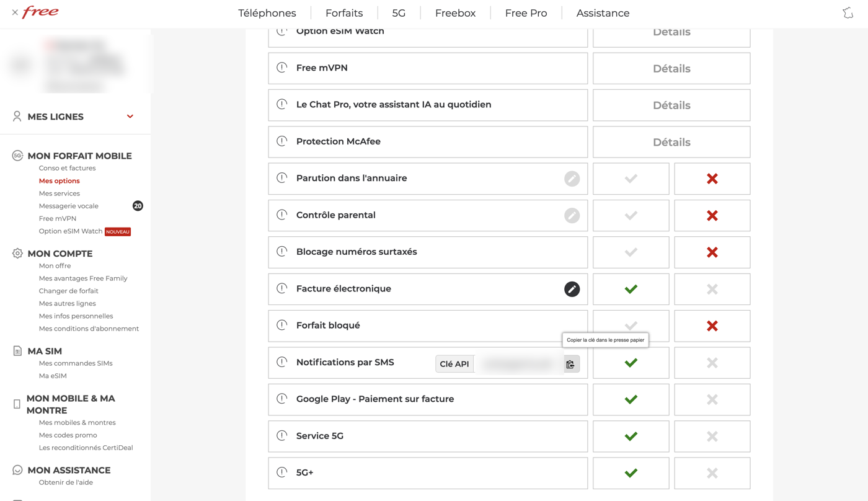The image size is (868, 501).
Task: Select Freebox in the top navigation
Action: 456,13
